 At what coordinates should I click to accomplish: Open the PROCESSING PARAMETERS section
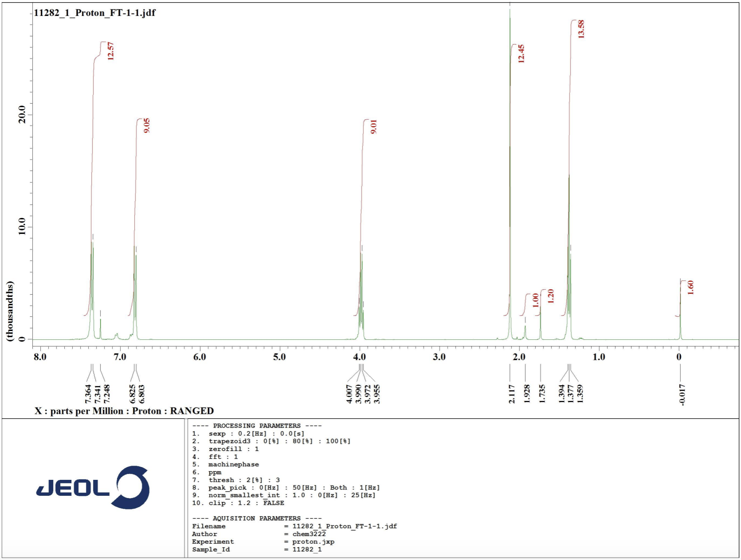pyautogui.click(x=257, y=424)
